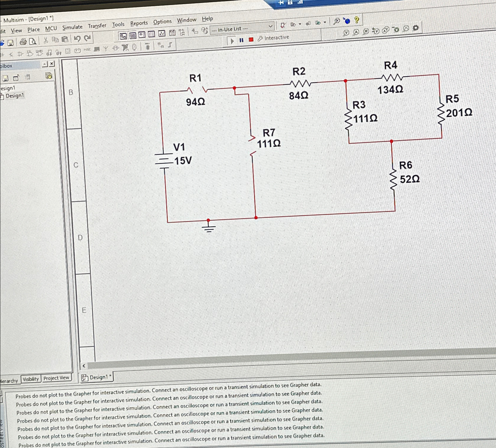Open the View menu
This screenshot has width=496, height=448.
(x=16, y=31)
